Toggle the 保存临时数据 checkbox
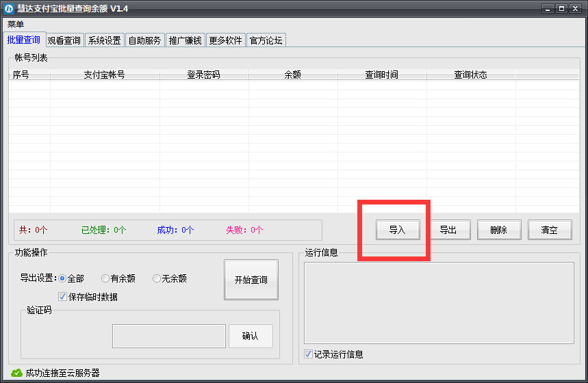 (x=63, y=297)
